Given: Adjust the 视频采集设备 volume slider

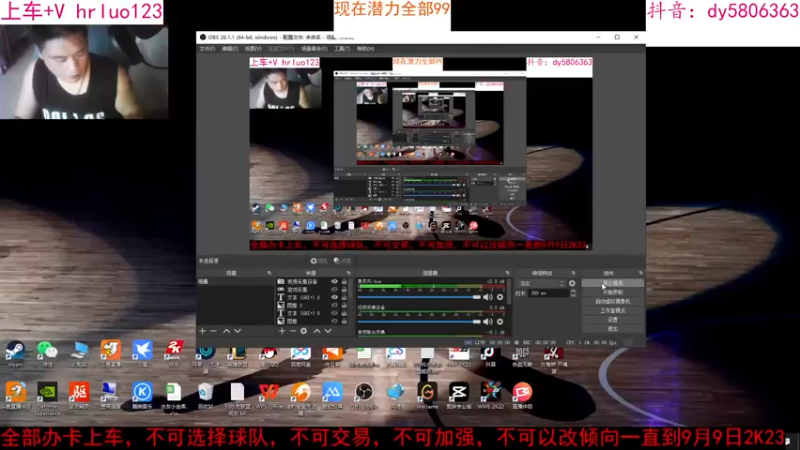Looking at the screenshot, I should (419, 321).
